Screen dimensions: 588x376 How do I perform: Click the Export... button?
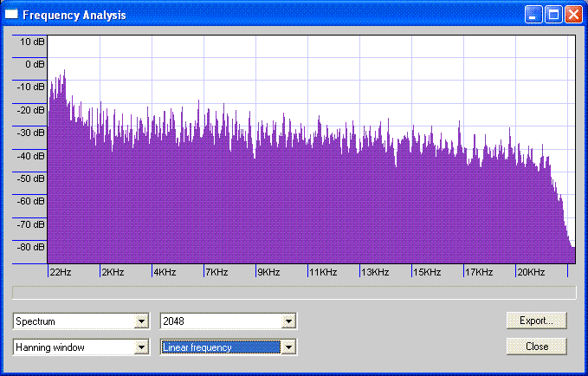(536, 321)
